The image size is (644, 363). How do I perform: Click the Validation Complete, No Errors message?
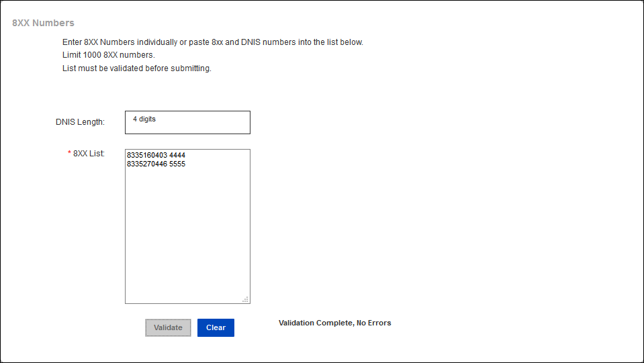click(x=334, y=323)
